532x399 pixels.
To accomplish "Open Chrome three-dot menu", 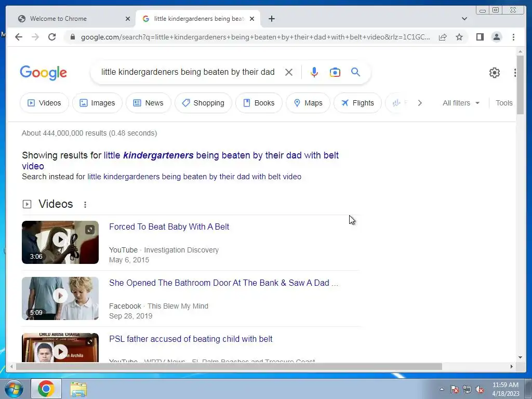I will pos(513,37).
